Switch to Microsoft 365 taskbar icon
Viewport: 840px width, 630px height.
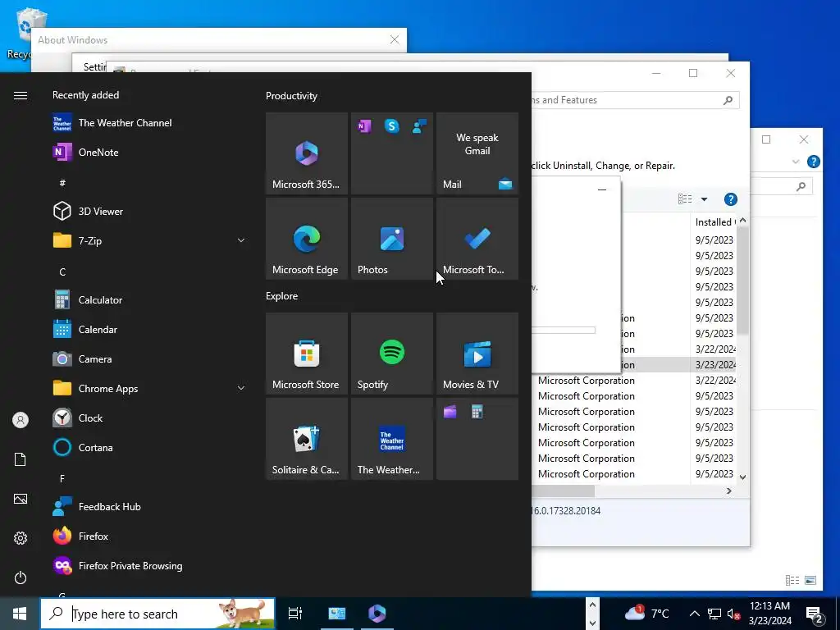(x=377, y=614)
